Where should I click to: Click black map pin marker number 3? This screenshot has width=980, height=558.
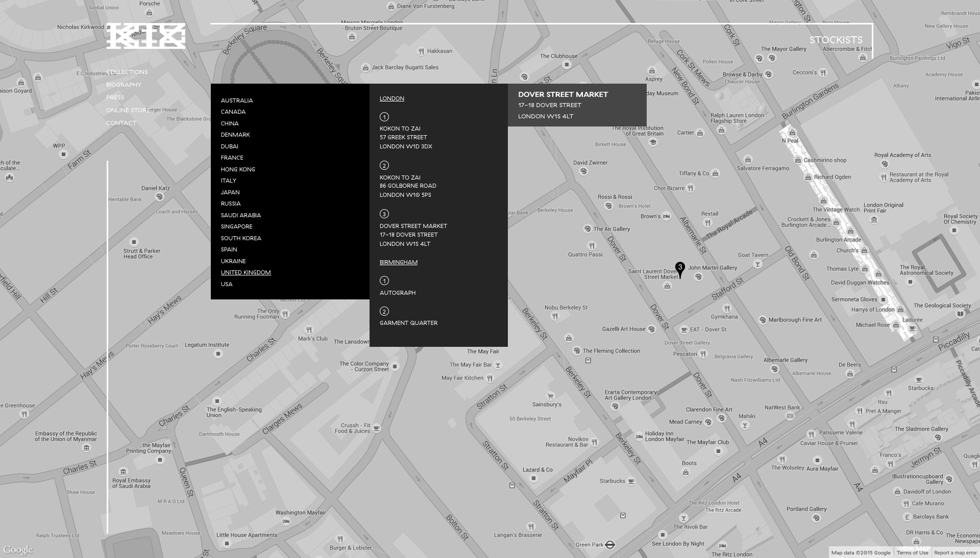click(x=680, y=268)
